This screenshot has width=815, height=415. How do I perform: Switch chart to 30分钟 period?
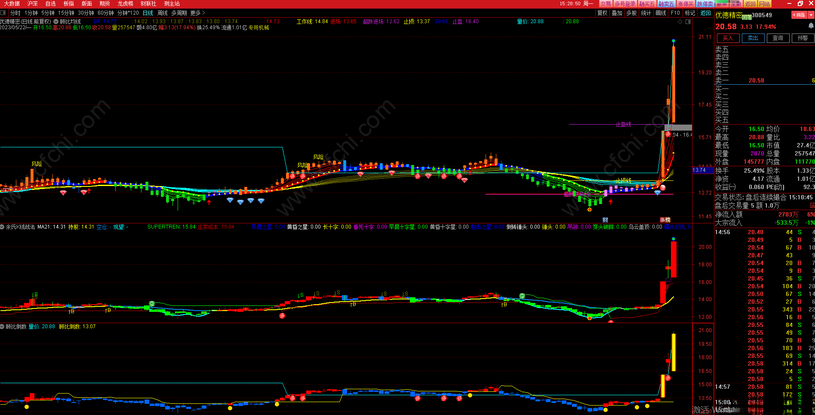pyautogui.click(x=86, y=13)
